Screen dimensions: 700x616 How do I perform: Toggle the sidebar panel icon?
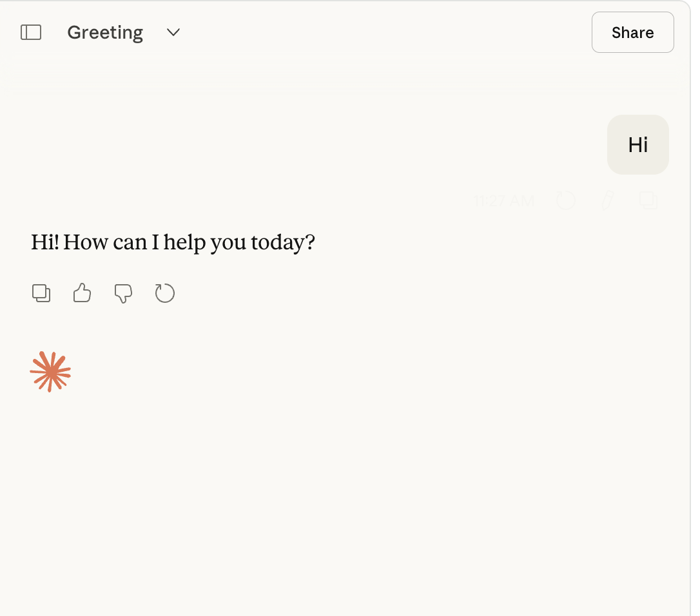click(31, 32)
